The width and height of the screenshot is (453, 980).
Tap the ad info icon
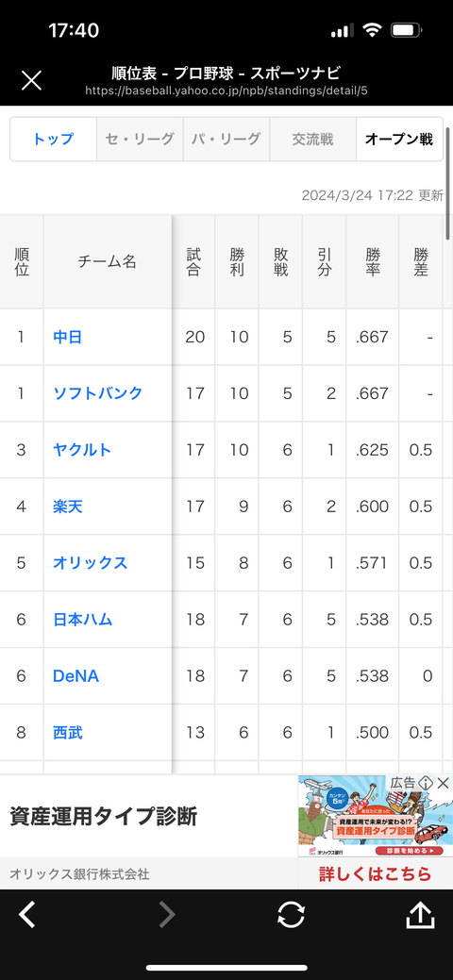[427, 783]
